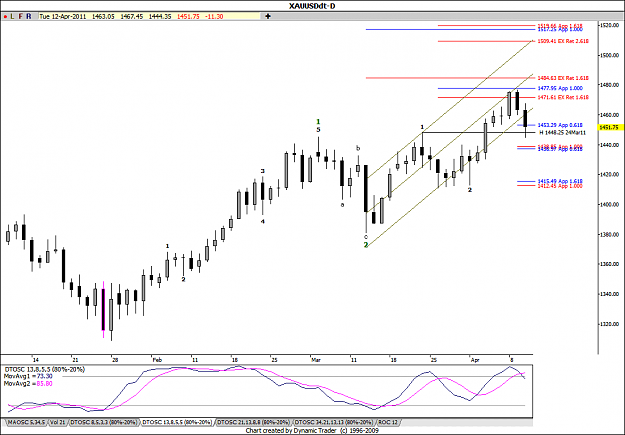Click the Mar date label on time axis

(316, 360)
